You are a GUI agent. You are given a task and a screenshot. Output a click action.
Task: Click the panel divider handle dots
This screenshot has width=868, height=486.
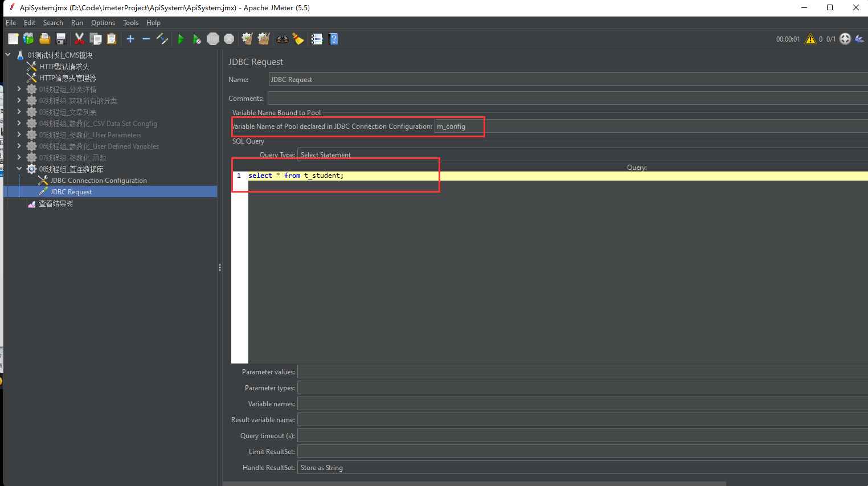click(220, 267)
